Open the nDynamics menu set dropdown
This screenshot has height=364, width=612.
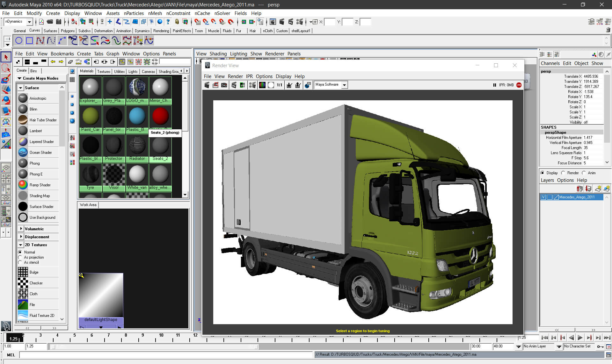(x=30, y=22)
